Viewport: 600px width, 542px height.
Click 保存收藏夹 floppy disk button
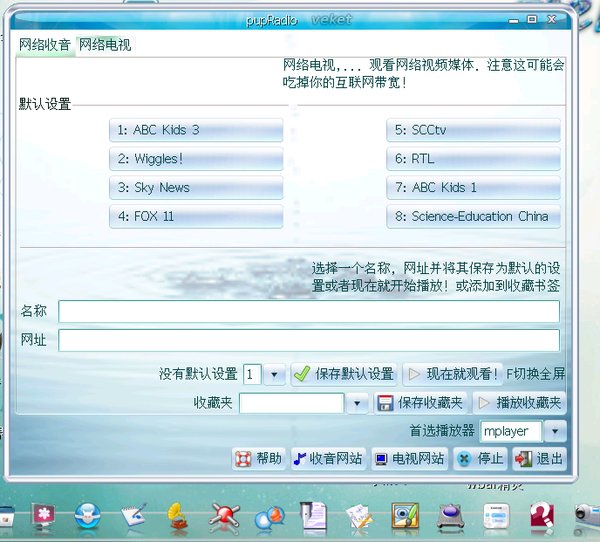click(x=420, y=403)
